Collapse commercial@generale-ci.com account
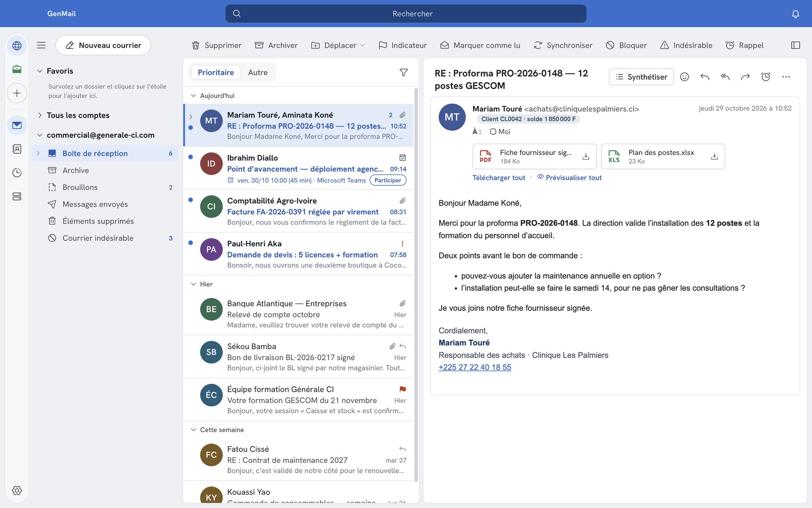 click(x=40, y=135)
